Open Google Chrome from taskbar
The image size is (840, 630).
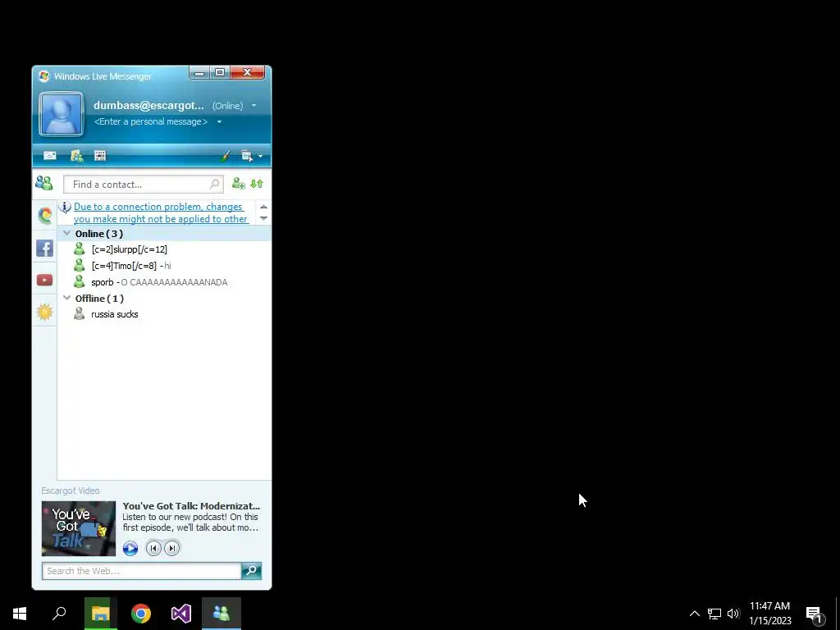coord(141,614)
